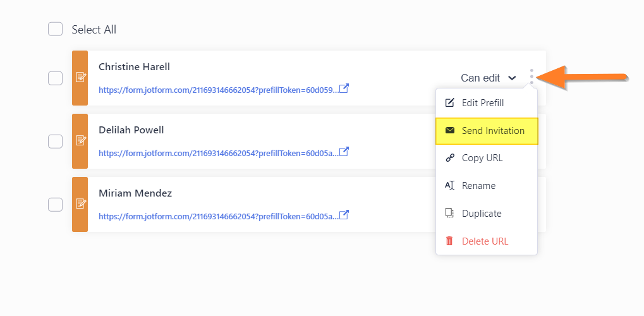Image resolution: width=644 pixels, height=316 pixels.
Task: Check the box for Christine Harell
Action: coord(56,78)
